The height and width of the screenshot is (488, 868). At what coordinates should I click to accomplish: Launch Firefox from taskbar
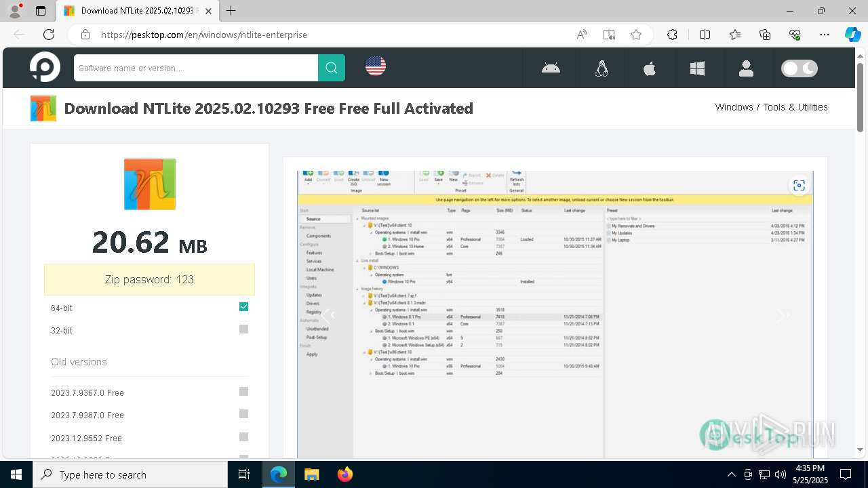pos(345,474)
